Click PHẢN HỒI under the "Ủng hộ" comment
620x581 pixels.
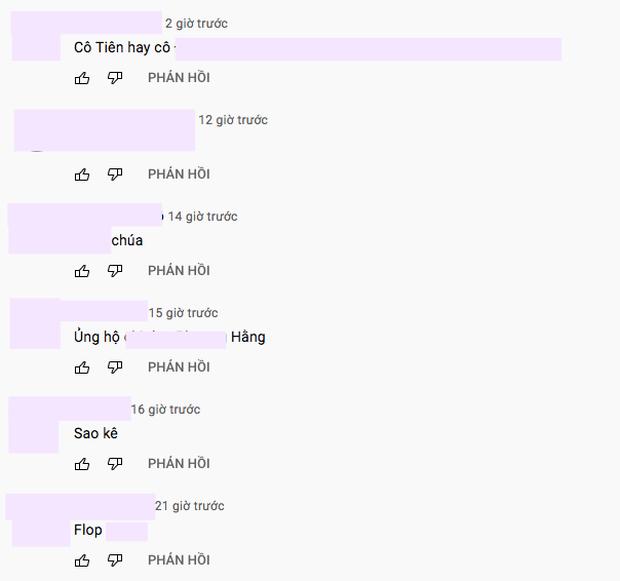pos(179,367)
